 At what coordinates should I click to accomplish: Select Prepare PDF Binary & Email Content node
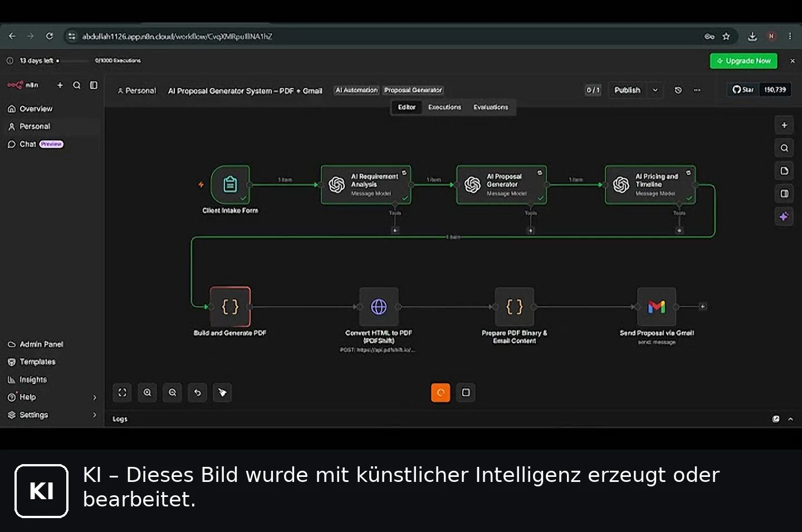(x=515, y=307)
